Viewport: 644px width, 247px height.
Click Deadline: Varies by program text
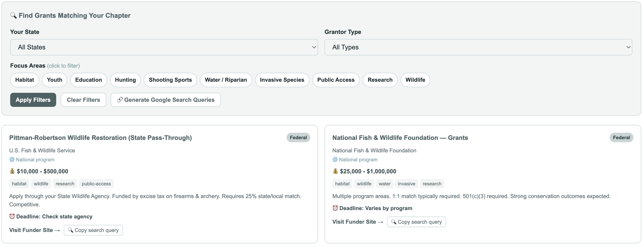pyautogui.click(x=376, y=208)
